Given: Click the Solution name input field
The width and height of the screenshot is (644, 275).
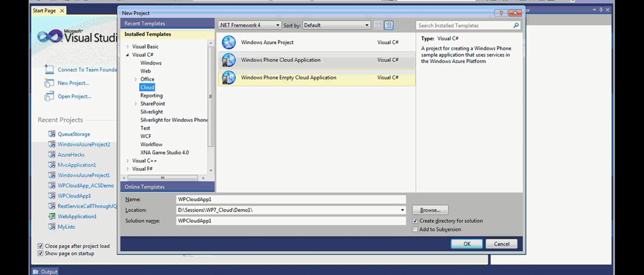Looking at the screenshot, I should click(291, 221).
